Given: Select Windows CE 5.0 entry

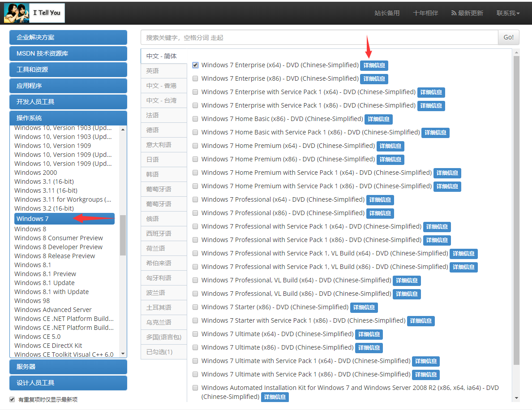Looking at the screenshot, I should click(37, 337).
